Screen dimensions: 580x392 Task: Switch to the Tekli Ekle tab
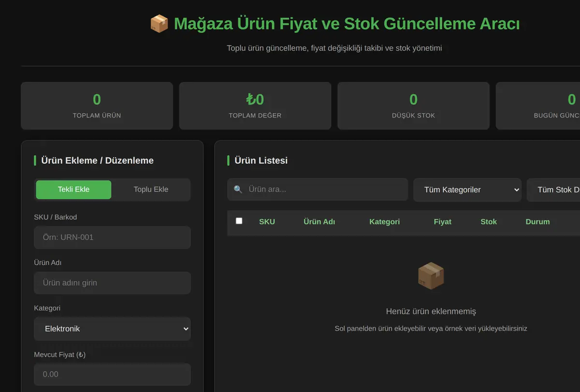[73, 189]
